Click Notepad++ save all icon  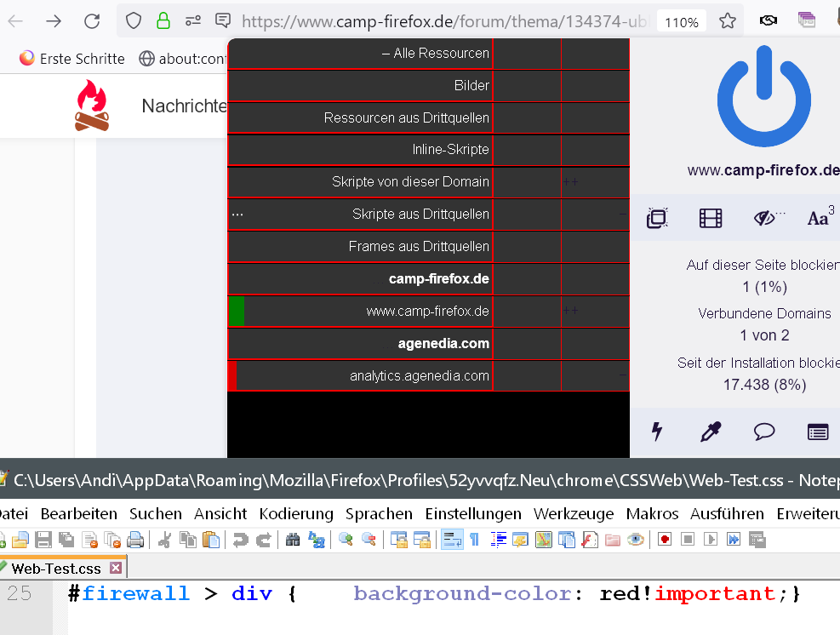click(x=66, y=540)
